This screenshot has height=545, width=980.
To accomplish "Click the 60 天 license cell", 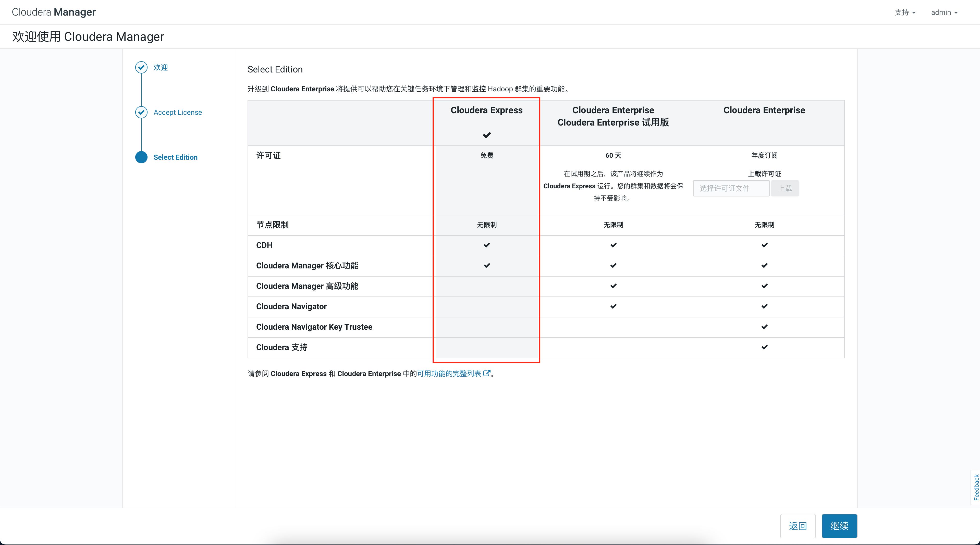I will (x=613, y=155).
